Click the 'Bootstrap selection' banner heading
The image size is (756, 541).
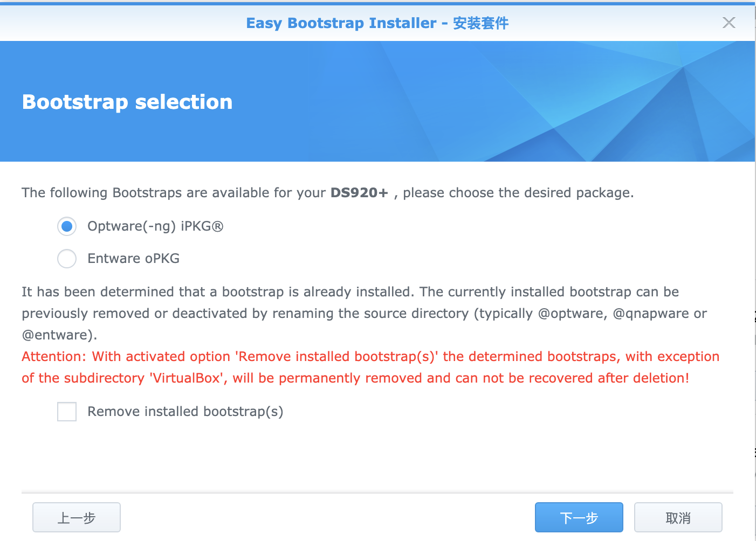[127, 102]
